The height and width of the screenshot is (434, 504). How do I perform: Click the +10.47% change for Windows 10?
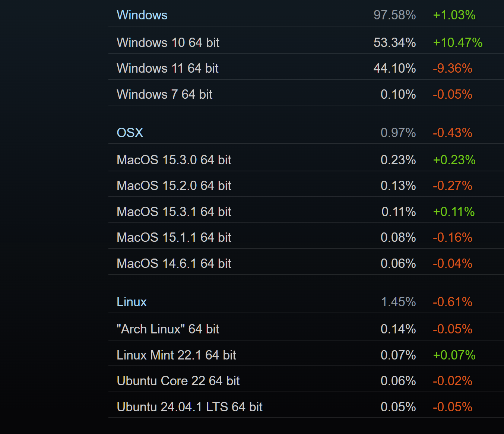[457, 43]
